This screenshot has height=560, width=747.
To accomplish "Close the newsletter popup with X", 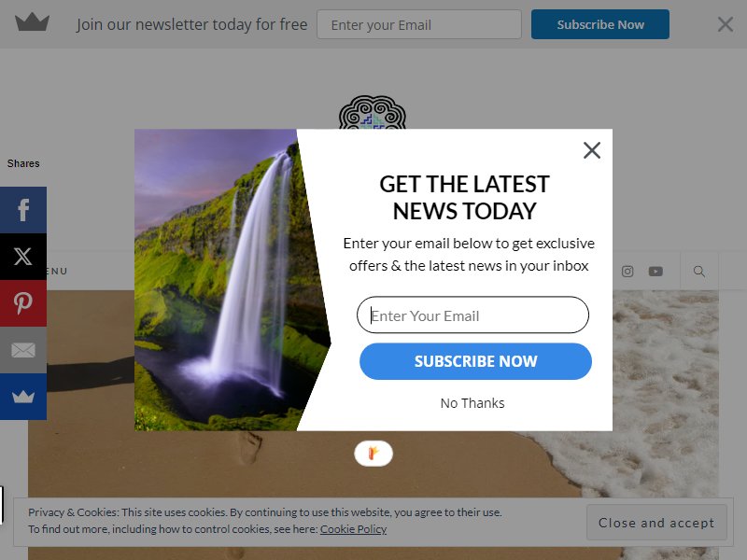I will [x=592, y=150].
